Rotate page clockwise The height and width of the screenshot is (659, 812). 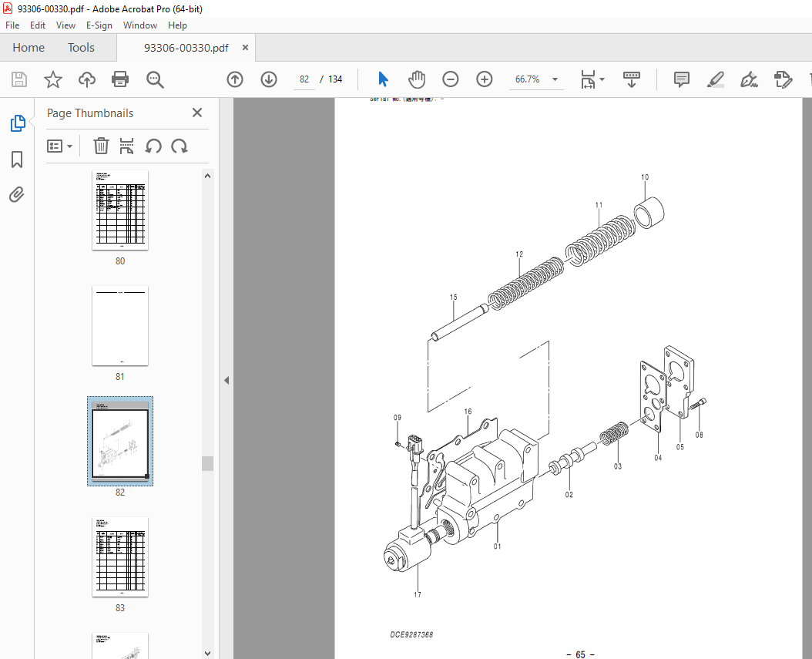click(180, 146)
